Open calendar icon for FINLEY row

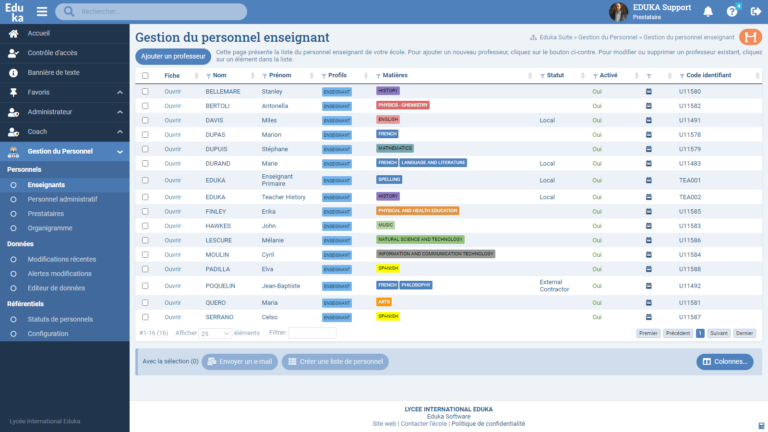tap(648, 212)
